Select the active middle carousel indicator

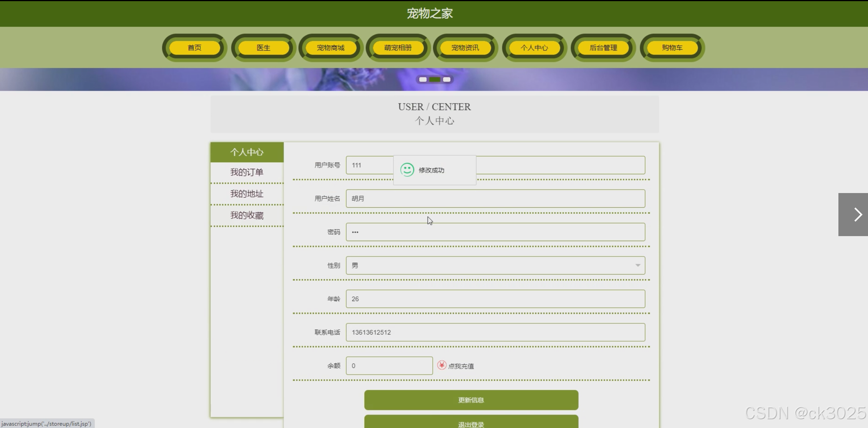[x=435, y=80]
